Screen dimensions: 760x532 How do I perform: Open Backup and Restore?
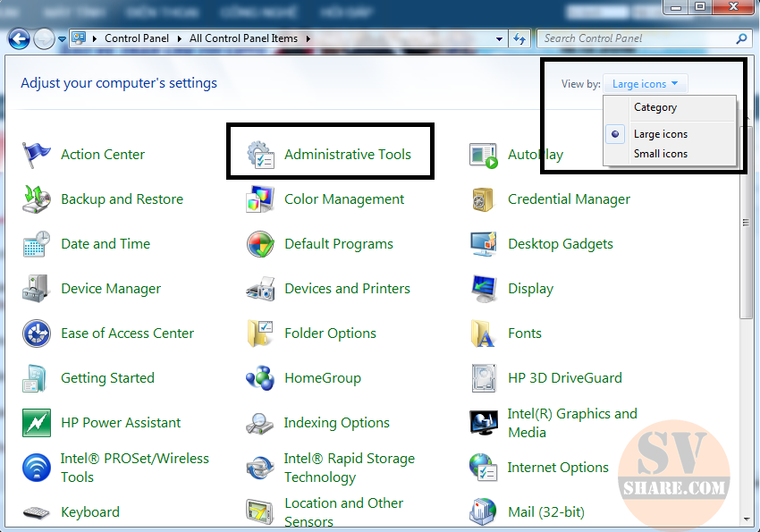tap(122, 198)
